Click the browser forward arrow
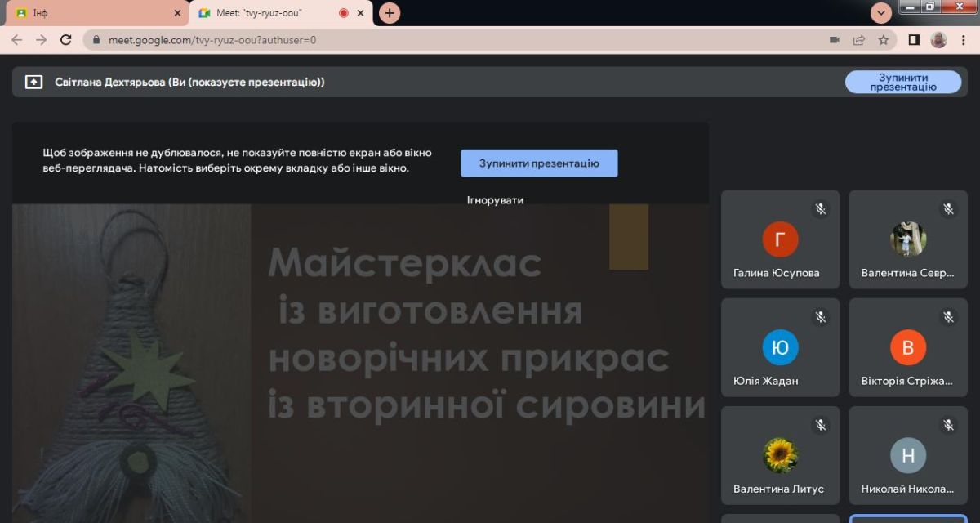 pyautogui.click(x=41, y=40)
